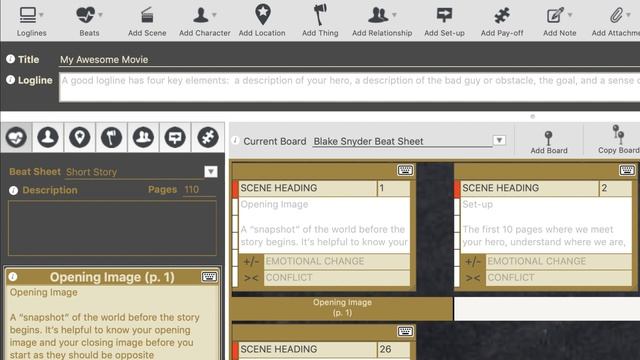Click Add Board pin button

pos(549,142)
